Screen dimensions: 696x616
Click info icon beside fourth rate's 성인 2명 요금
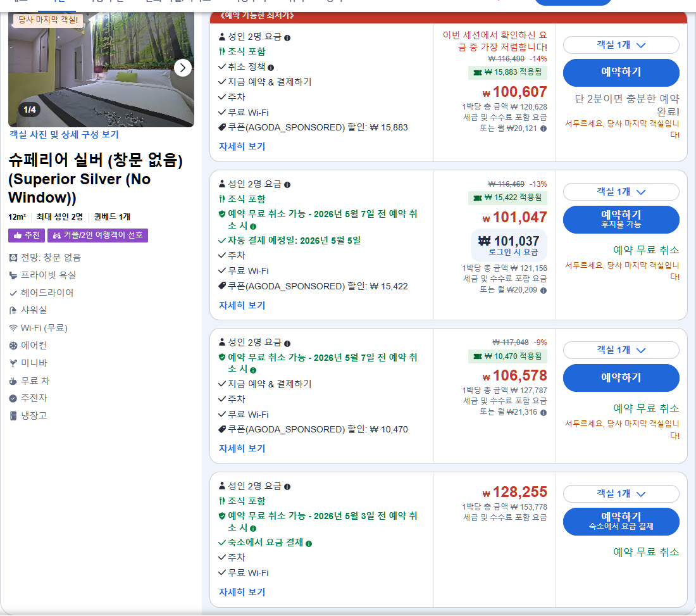pos(287,487)
